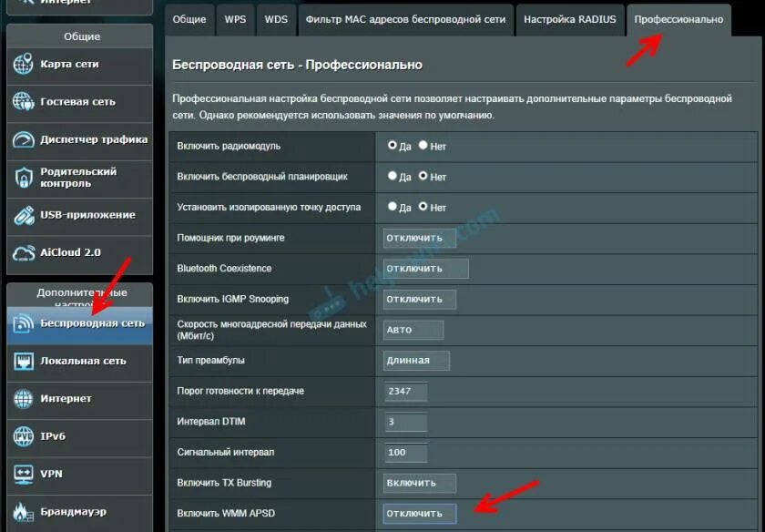The image size is (765, 532).
Task: Open the IGMP Snooping dropdown
Action: pyautogui.click(x=420, y=299)
